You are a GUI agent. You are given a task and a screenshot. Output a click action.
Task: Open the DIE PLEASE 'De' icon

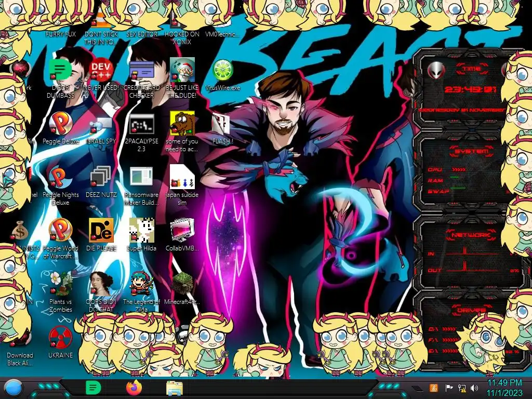[101, 231]
